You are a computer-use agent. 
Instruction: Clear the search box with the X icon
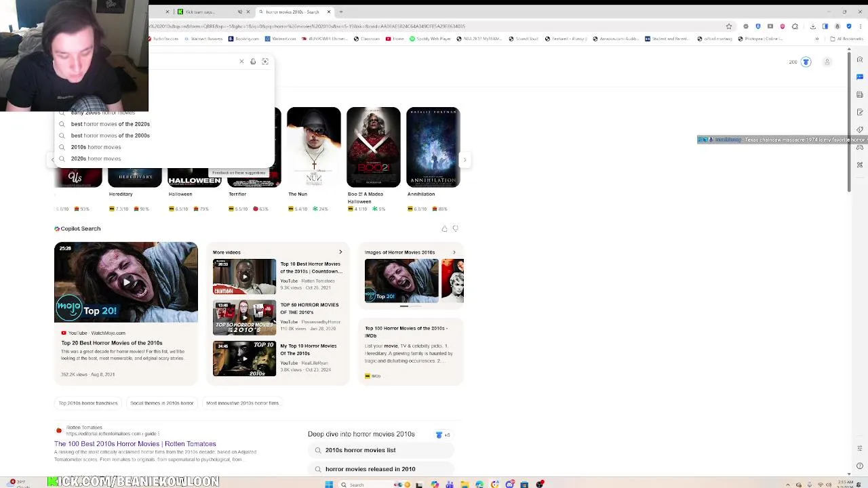241,62
